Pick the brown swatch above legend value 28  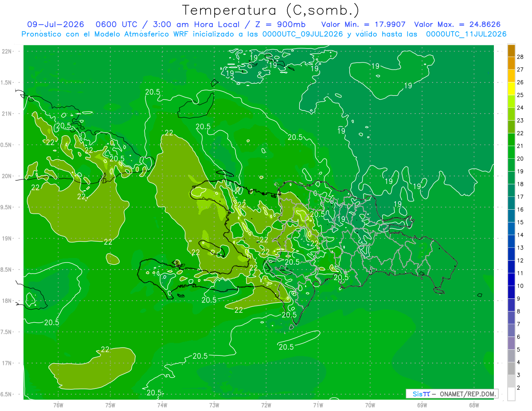point(511,51)
